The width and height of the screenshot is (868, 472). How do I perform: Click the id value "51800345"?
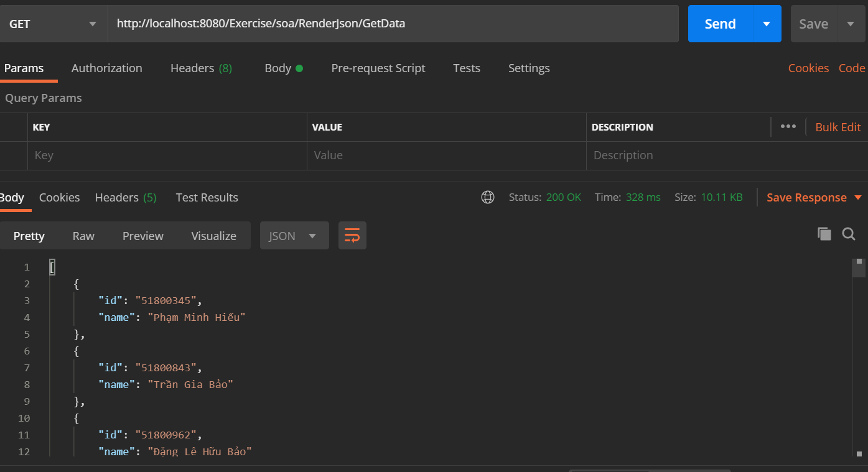pos(166,300)
